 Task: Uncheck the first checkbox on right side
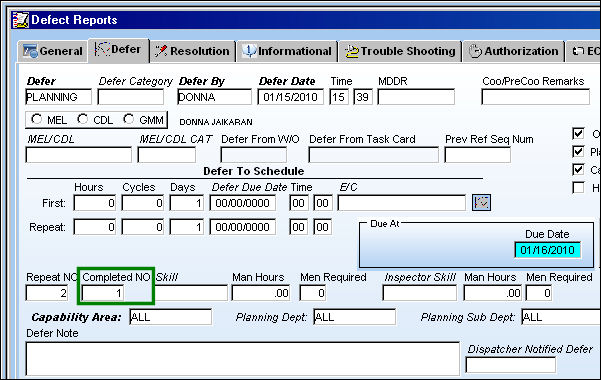click(x=578, y=133)
